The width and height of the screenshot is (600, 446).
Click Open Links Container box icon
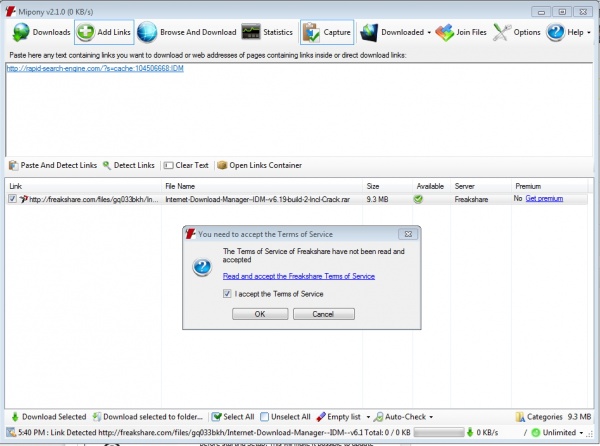[222, 165]
